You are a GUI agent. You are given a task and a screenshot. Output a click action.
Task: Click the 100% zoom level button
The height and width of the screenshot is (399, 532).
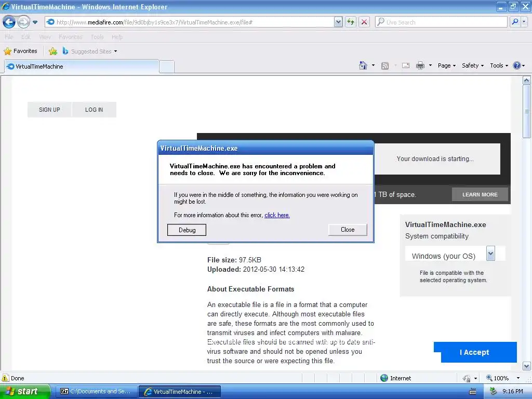click(497, 378)
